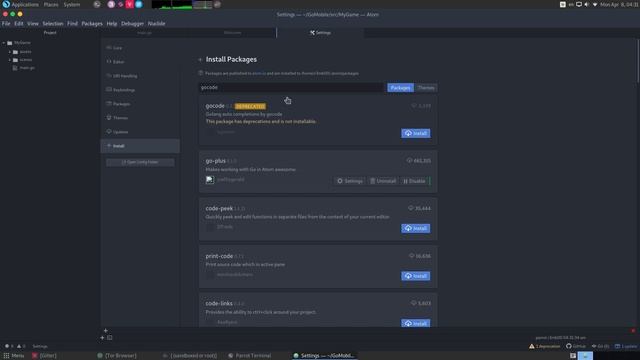
Task: Click Open Config Folder button
Action: (140, 162)
